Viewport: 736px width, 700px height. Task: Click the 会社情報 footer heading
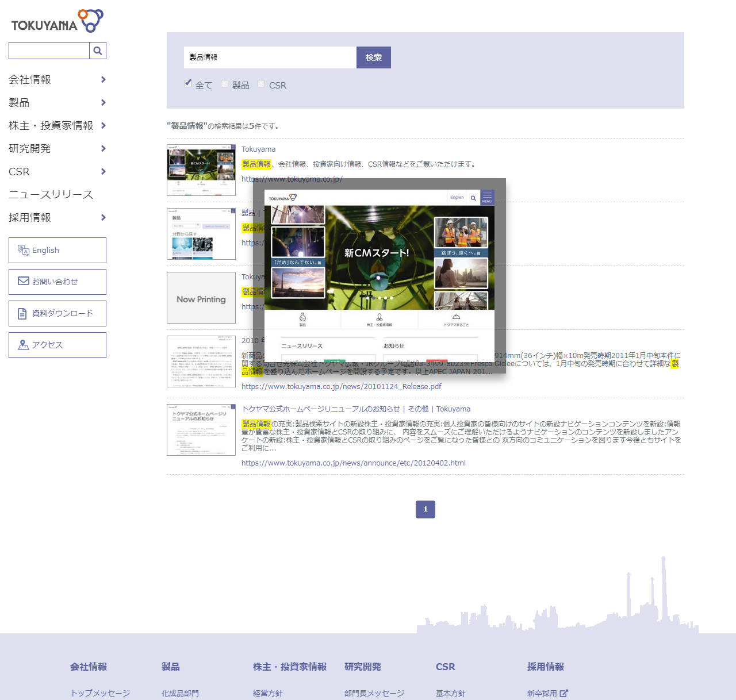(x=89, y=667)
